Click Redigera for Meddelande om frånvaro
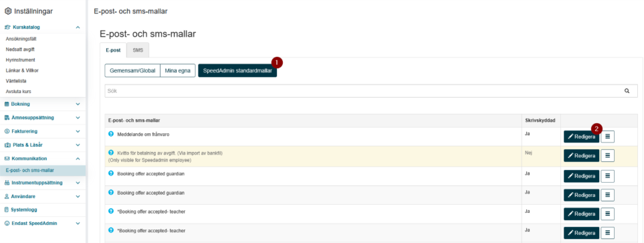The image size is (644, 243). [x=581, y=137]
